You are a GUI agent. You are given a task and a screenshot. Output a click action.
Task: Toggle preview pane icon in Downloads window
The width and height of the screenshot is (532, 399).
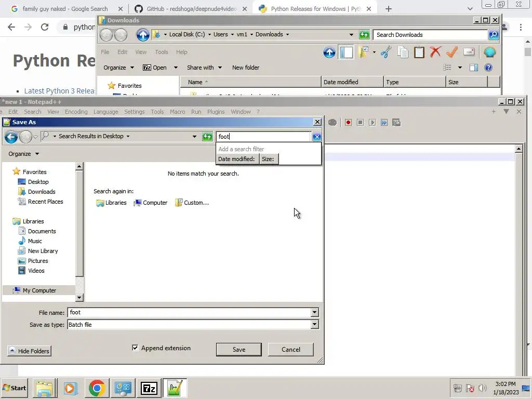coord(474,68)
